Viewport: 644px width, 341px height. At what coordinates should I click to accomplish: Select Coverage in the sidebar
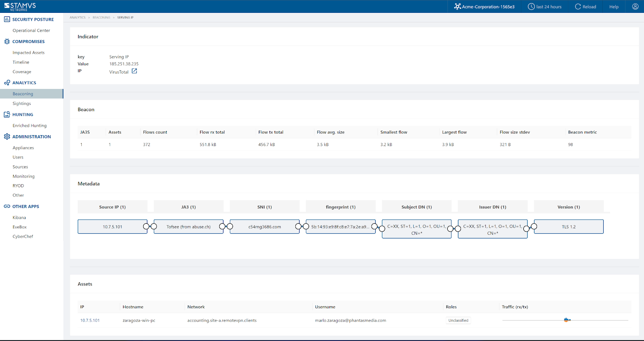pyautogui.click(x=22, y=72)
